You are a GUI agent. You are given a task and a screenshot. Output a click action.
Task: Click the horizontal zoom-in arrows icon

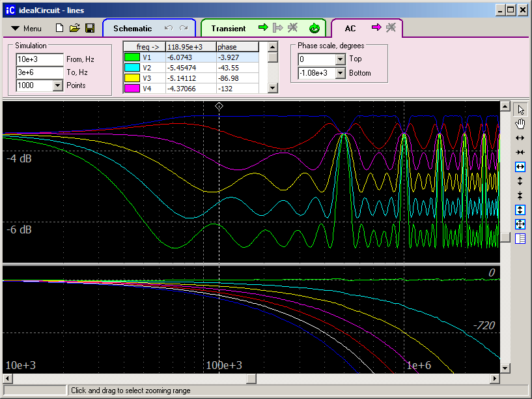point(520,138)
